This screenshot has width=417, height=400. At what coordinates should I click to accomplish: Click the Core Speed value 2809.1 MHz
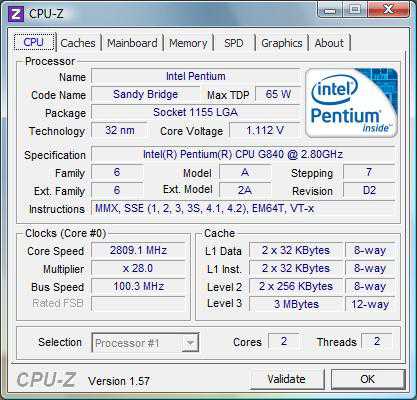(138, 250)
